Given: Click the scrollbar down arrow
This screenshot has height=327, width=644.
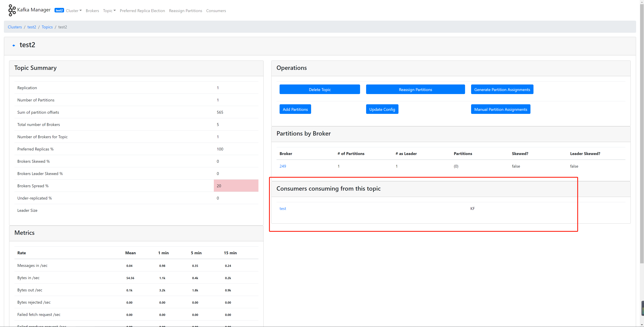Looking at the screenshot, I should click(642, 325).
